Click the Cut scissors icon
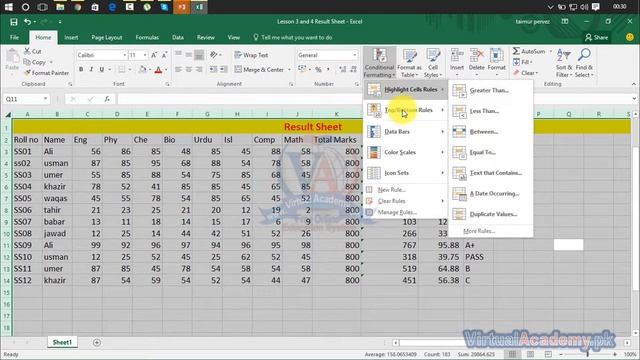 point(27,51)
